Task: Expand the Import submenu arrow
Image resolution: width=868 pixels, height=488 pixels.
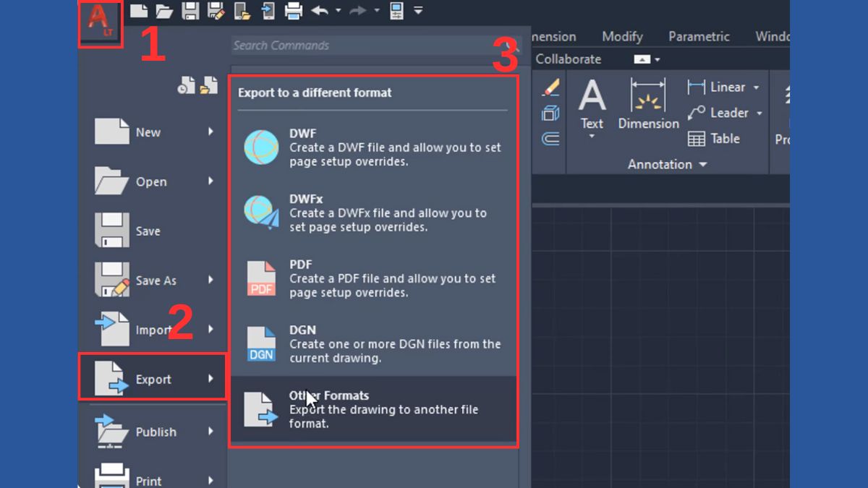Action: (x=210, y=329)
